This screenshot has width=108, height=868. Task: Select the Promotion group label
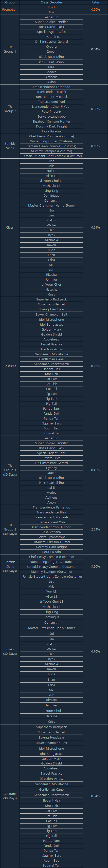click(10, 10)
